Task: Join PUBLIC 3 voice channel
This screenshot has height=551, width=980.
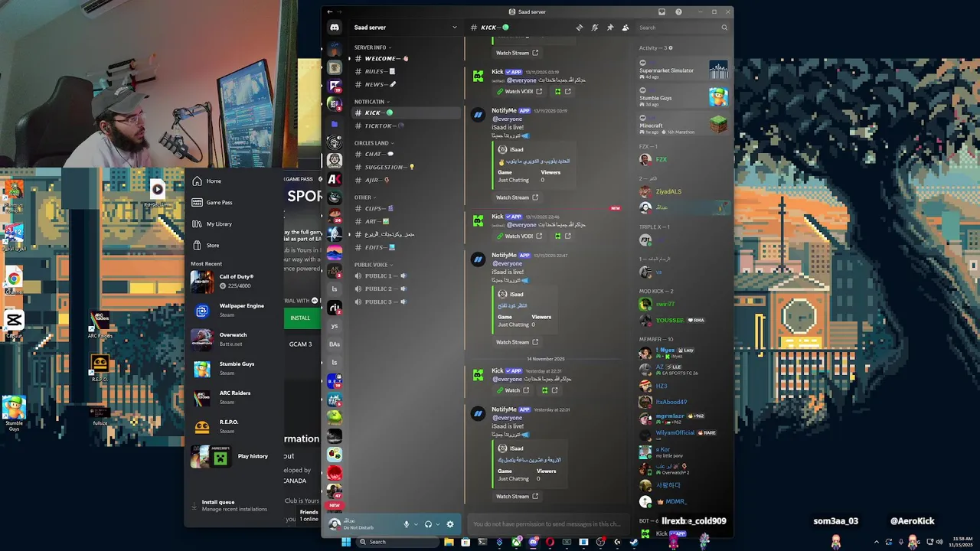Action: pyautogui.click(x=406, y=302)
